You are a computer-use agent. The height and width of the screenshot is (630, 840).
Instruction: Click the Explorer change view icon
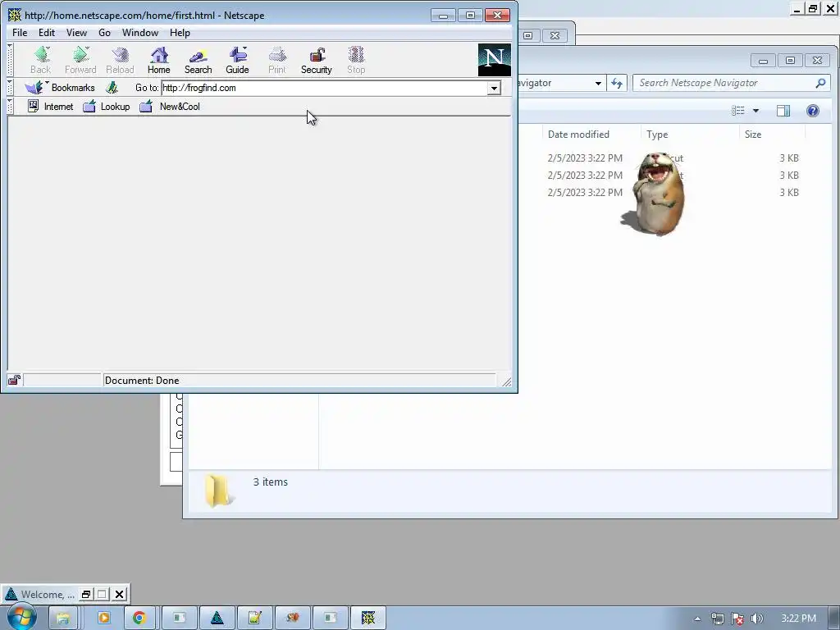click(738, 111)
